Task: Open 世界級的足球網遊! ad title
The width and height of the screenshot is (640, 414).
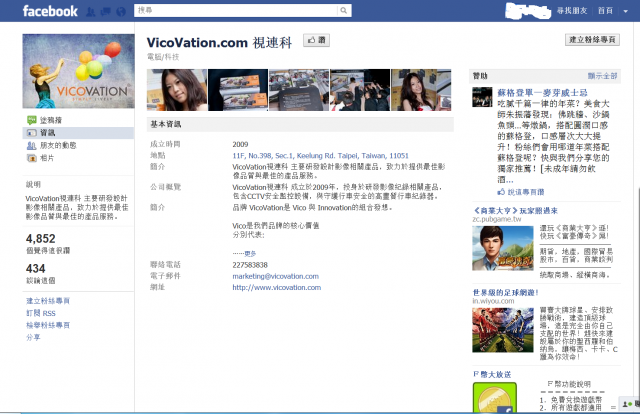Action: pyautogui.click(x=505, y=293)
